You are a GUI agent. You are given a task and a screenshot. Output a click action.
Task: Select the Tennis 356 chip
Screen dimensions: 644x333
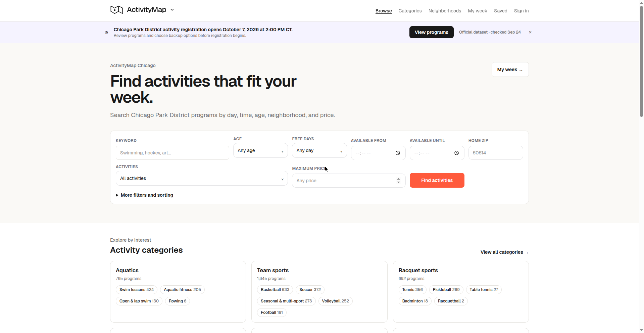click(412, 290)
